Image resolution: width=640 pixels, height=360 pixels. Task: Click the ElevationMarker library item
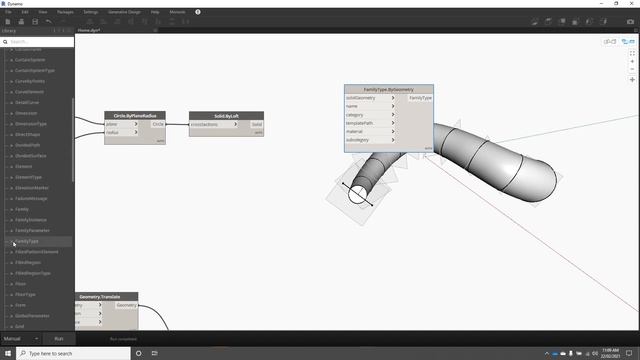tap(32, 188)
